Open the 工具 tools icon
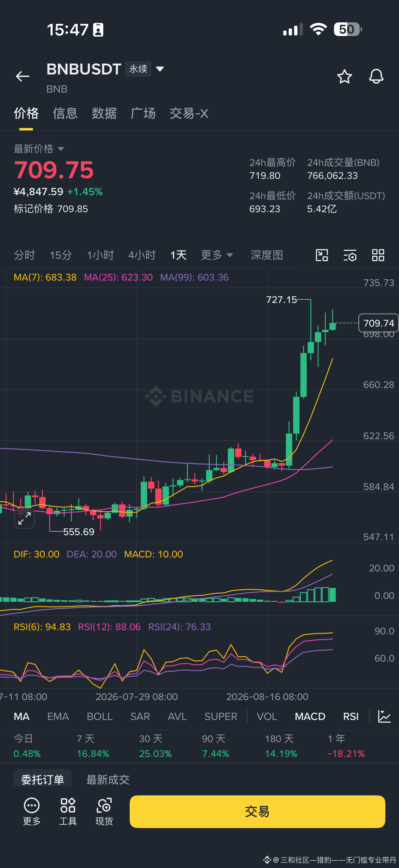 click(x=68, y=811)
